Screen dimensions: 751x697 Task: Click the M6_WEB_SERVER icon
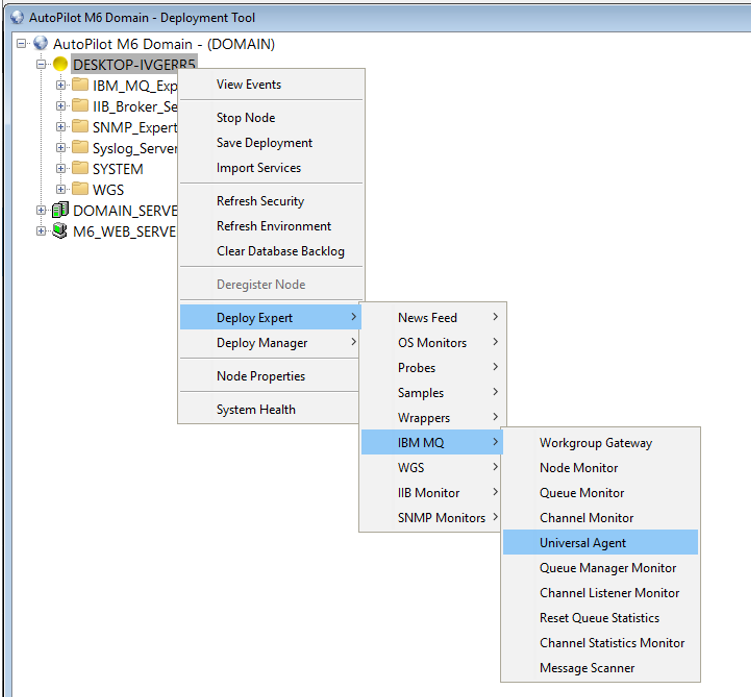pyautogui.click(x=60, y=231)
